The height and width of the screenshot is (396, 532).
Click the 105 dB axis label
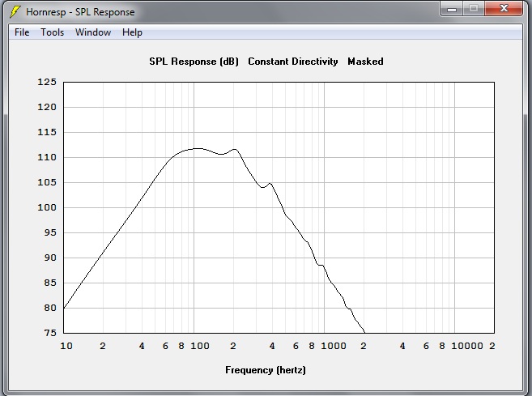tap(47, 182)
